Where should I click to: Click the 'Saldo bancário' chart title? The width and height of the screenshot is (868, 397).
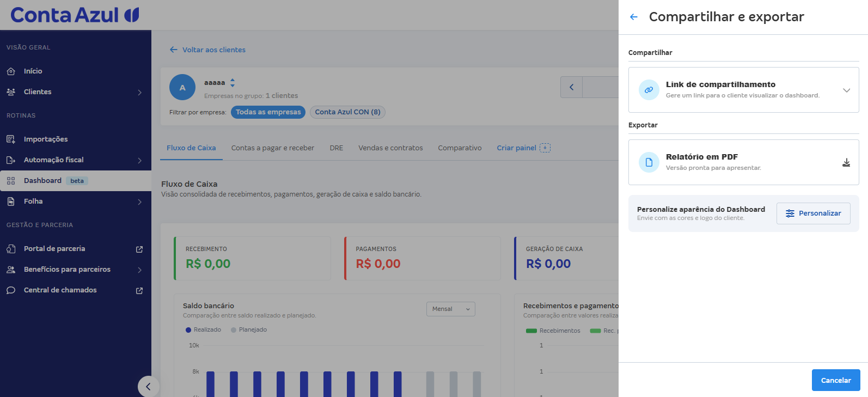[209, 306]
